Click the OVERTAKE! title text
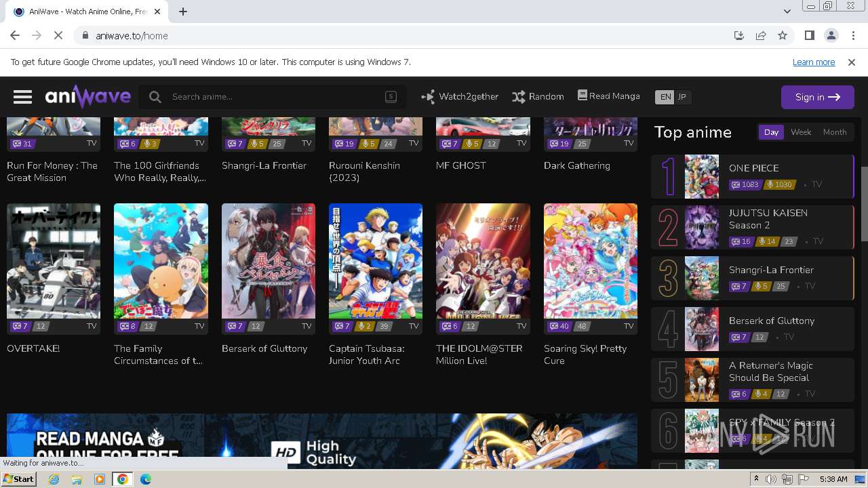Viewport: 868px width, 488px height. click(x=33, y=348)
